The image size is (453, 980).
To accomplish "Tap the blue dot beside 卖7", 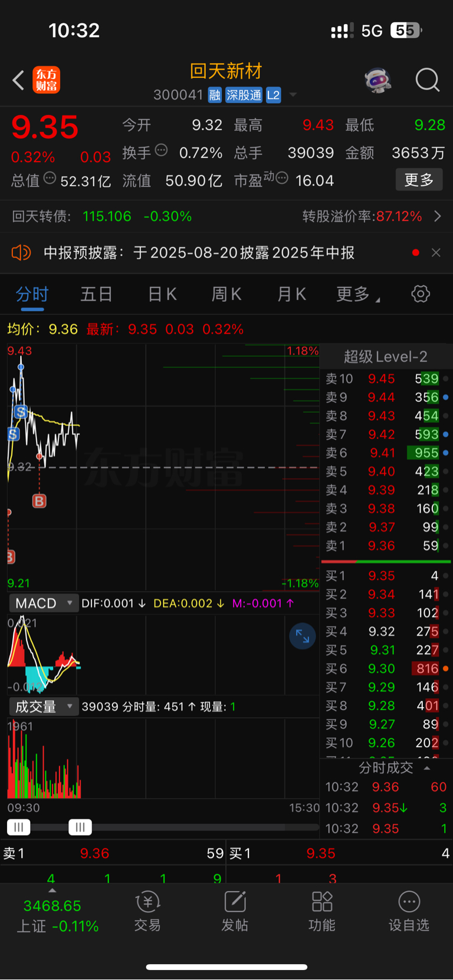I will (446, 434).
